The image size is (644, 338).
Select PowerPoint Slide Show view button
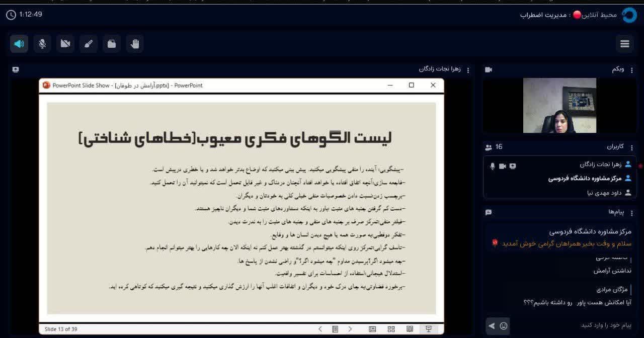coord(429,329)
